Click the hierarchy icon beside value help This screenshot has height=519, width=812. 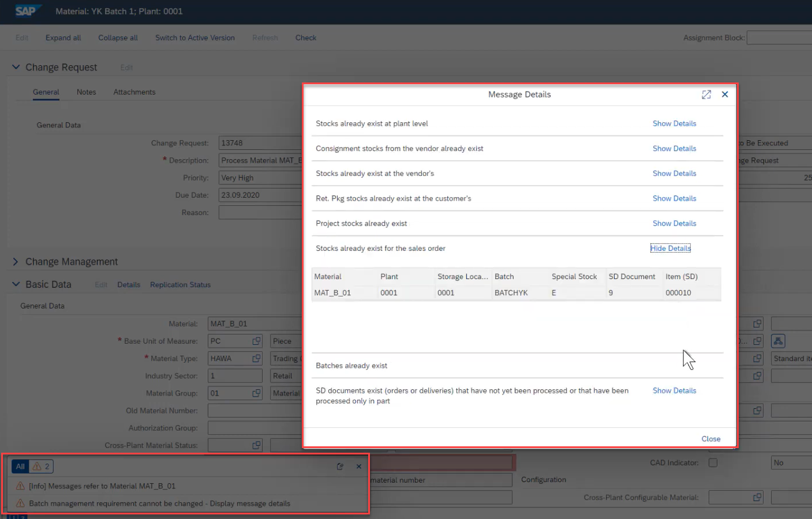(x=778, y=341)
